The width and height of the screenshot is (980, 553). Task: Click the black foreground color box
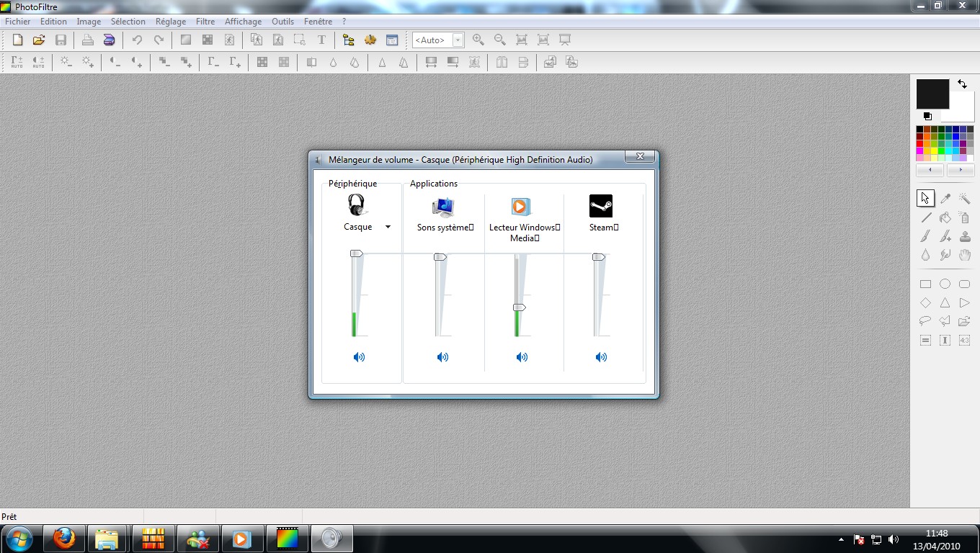coord(932,94)
